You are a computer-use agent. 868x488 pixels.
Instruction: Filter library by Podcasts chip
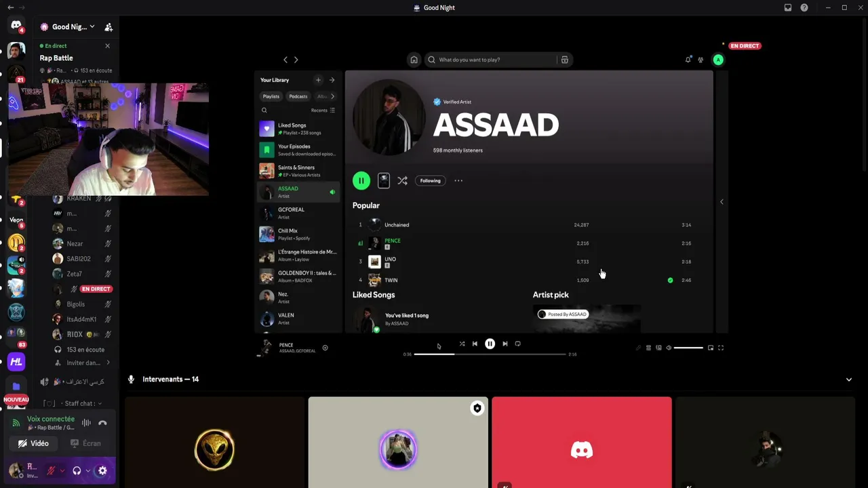[298, 96]
